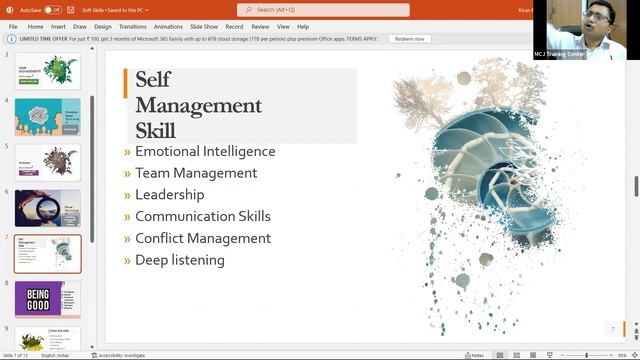The height and width of the screenshot is (360, 640).
Task: Click Slide 7 of 13 indicator
Action: click(15, 356)
